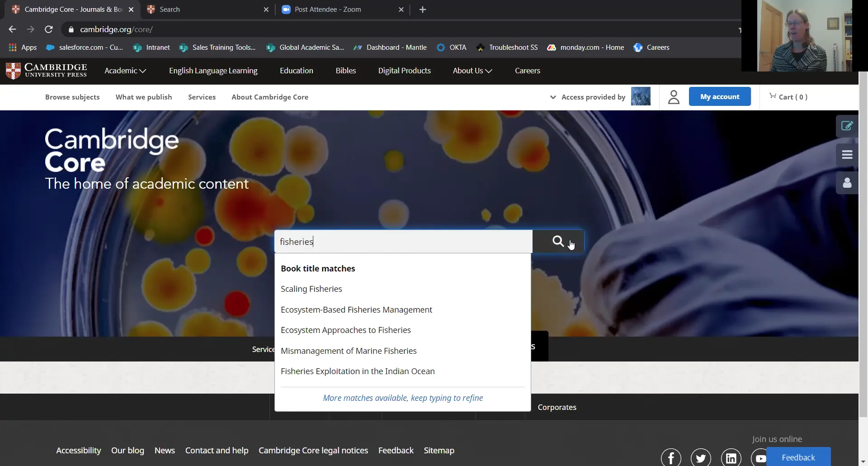Open salesforce.com bookmark
Screen dimensions: 868x466
85,48
